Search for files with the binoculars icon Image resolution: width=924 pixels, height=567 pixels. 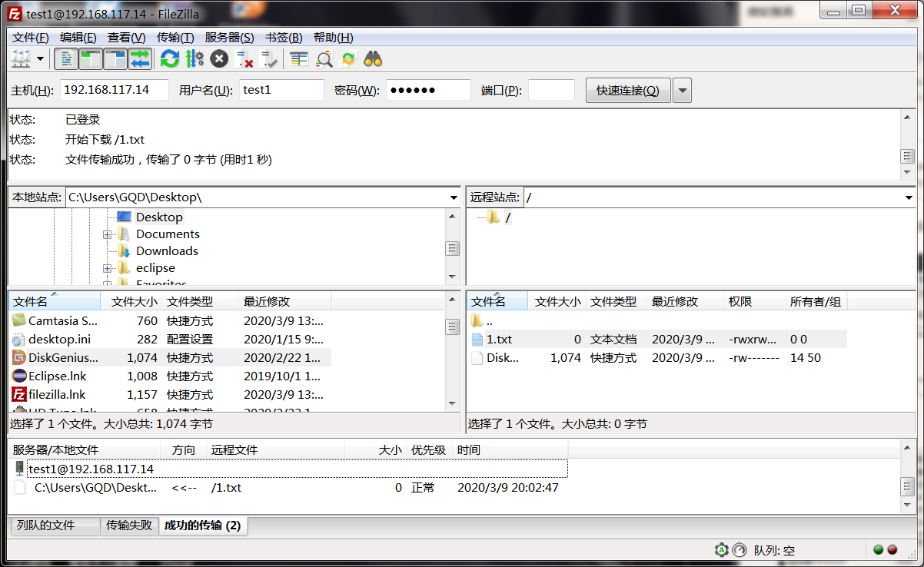(373, 58)
